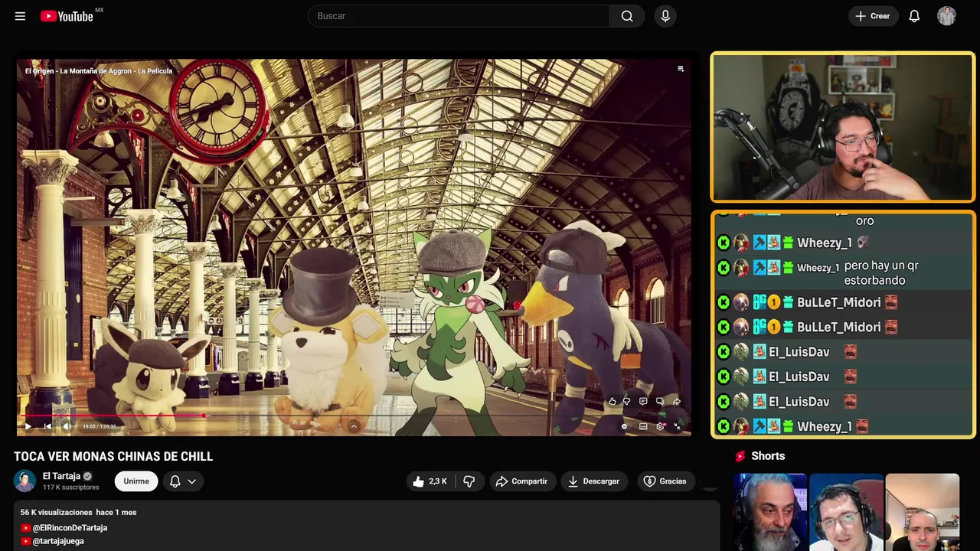The image size is (980, 551).
Task: Click chat text 'oro' at top
Action: [x=864, y=221]
